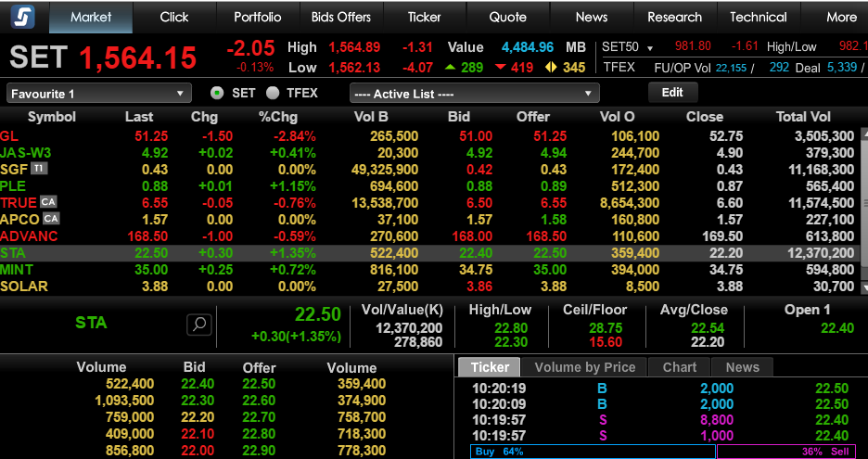
Task: Select the lower Ticker tab
Action: (490, 367)
